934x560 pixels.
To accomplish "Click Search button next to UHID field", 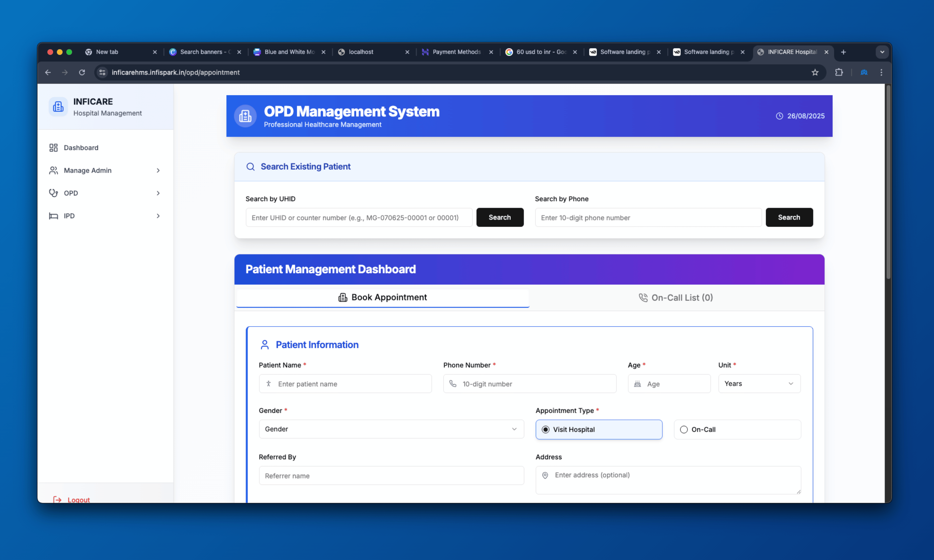I will (x=499, y=217).
